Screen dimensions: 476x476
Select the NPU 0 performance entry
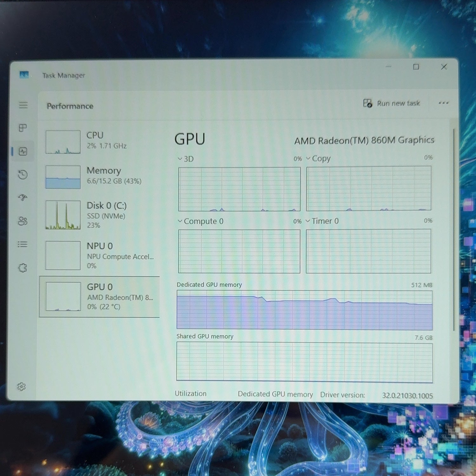(100, 255)
